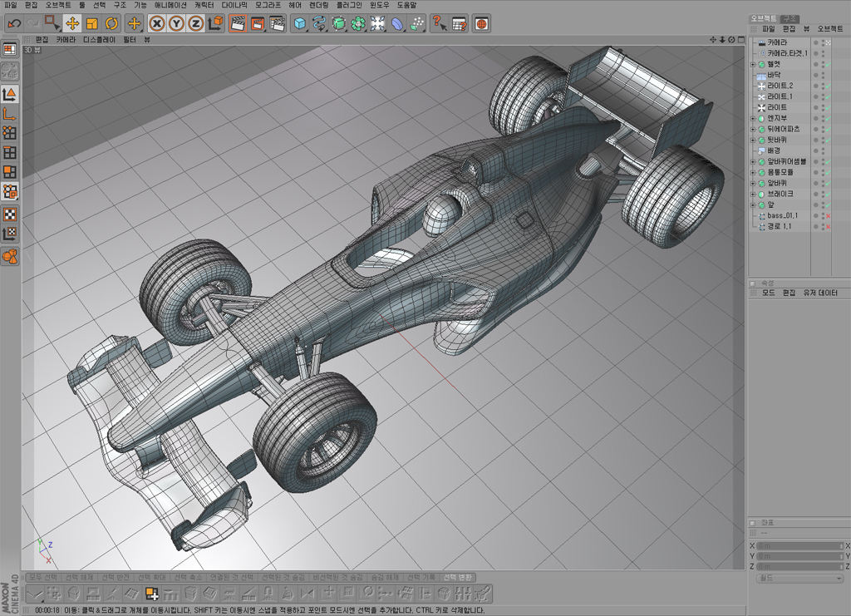Switch to Texture mode checker icon
851x616 pixels.
tap(10, 214)
